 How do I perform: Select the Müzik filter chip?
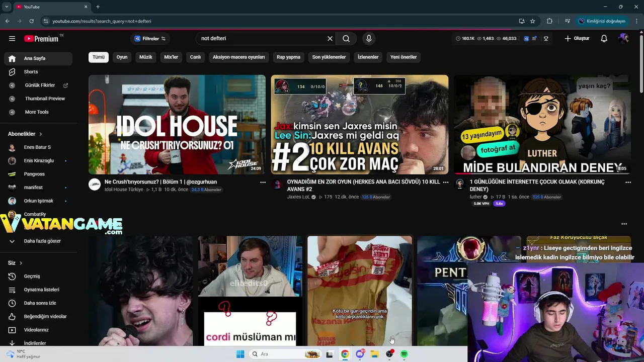[145, 57]
